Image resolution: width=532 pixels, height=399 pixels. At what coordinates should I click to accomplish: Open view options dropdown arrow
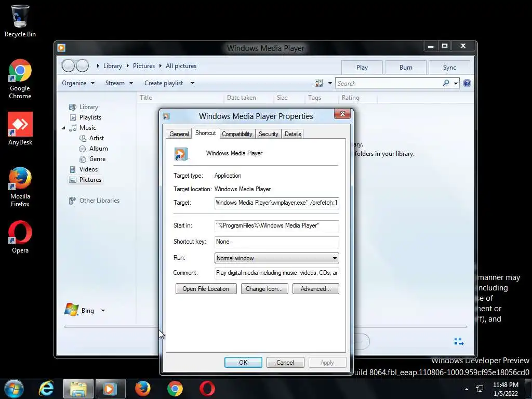click(x=330, y=83)
